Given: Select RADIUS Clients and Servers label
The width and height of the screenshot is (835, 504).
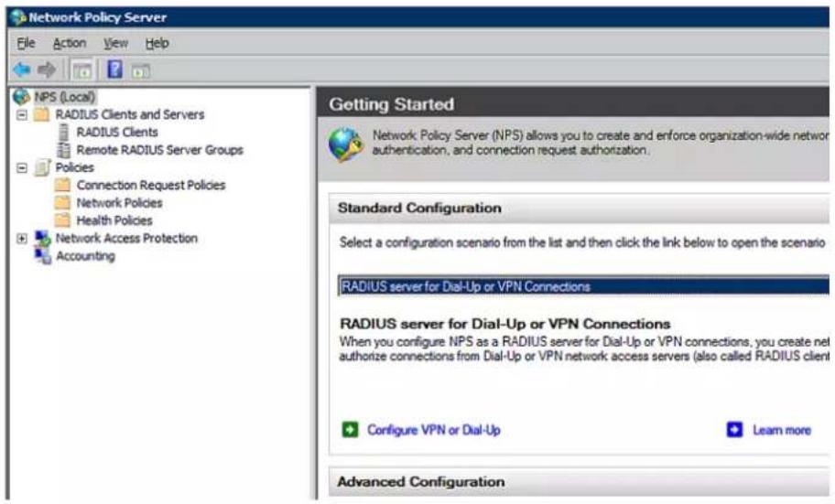Looking at the screenshot, I should tap(130, 114).
